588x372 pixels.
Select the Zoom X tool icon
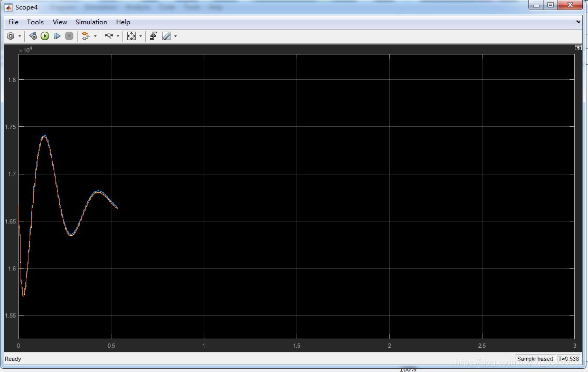pos(109,36)
